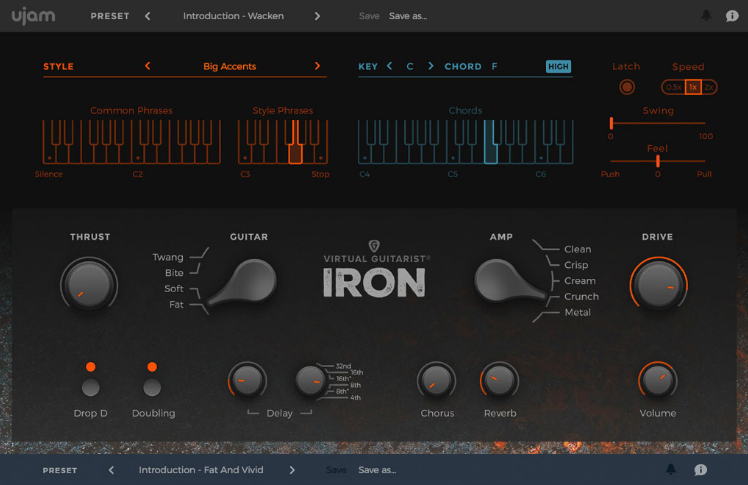
Task: Click the Delay time division knob
Action: pyautogui.click(x=310, y=381)
